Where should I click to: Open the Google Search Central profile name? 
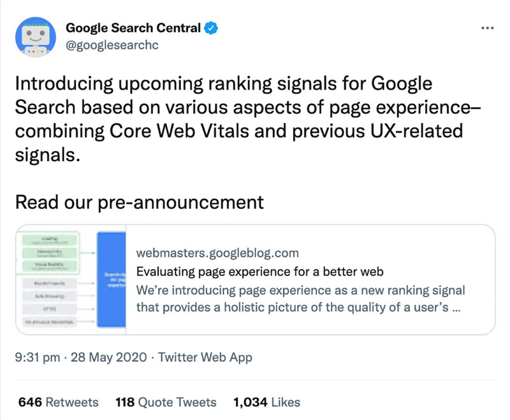[135, 28]
